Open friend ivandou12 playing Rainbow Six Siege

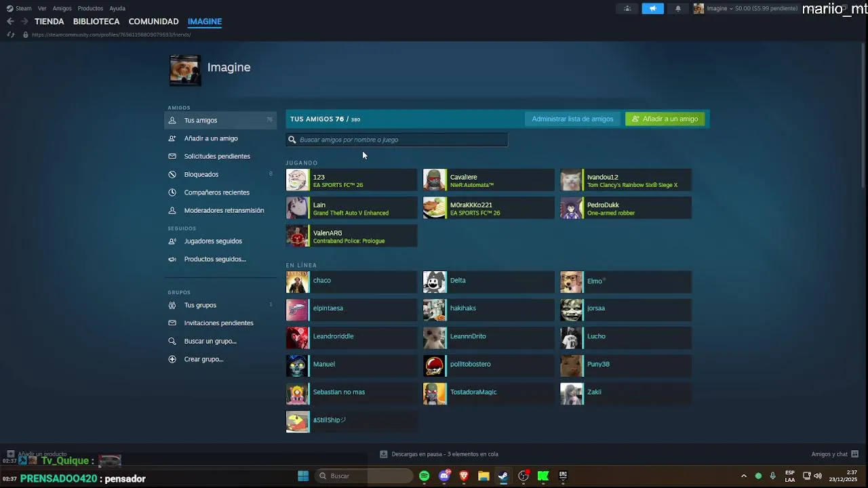click(x=625, y=180)
